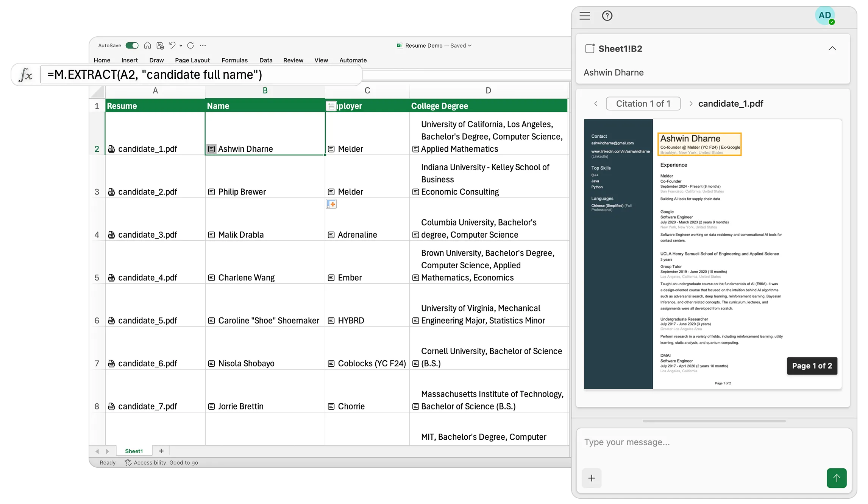Click the Citation 1 of 1 selector
This screenshot has width=868, height=504.
pyautogui.click(x=643, y=104)
